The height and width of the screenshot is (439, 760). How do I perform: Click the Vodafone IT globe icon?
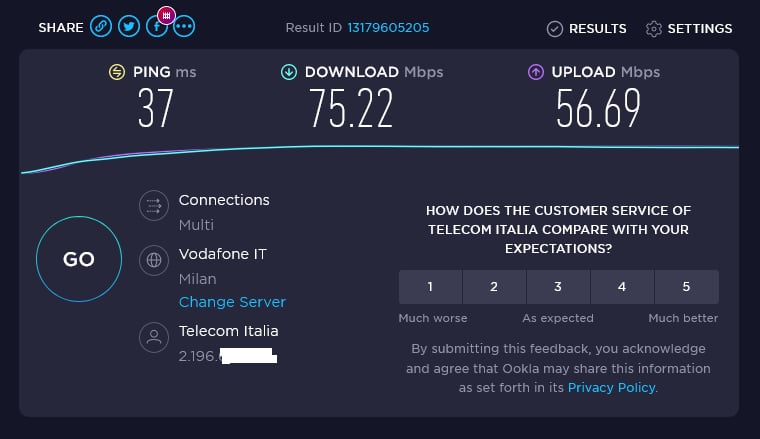point(153,261)
